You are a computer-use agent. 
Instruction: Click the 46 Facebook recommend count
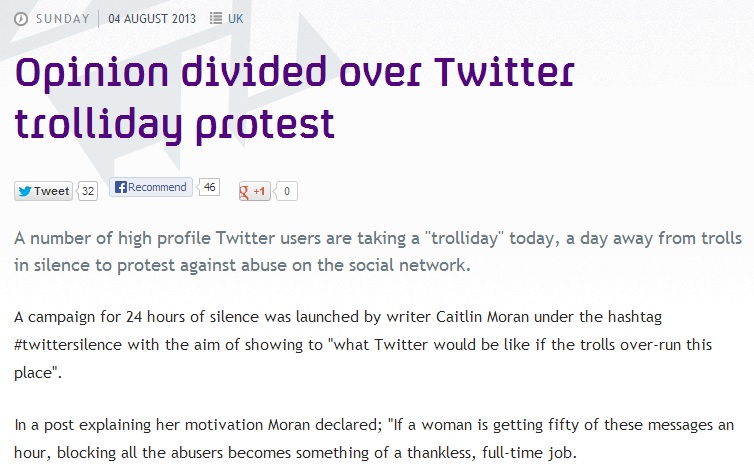click(209, 187)
